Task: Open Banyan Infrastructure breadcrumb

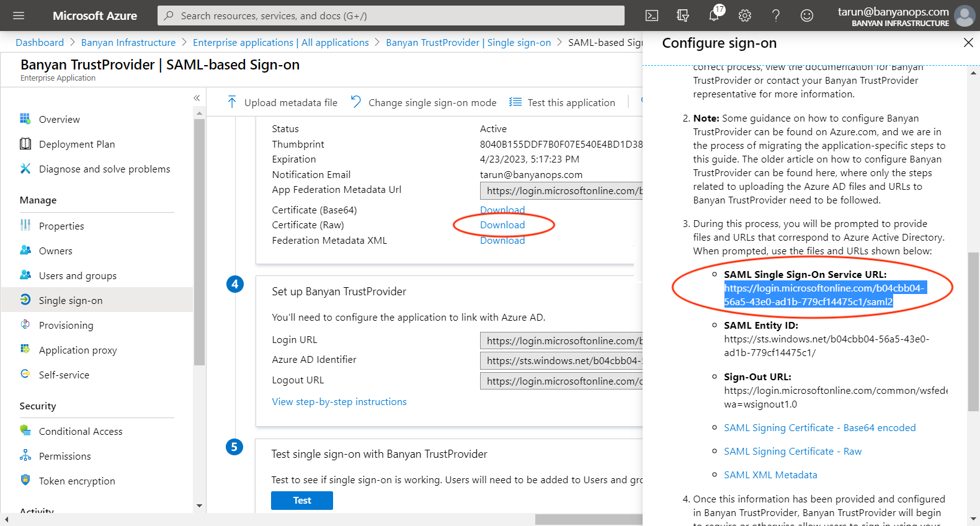Action: click(x=128, y=42)
